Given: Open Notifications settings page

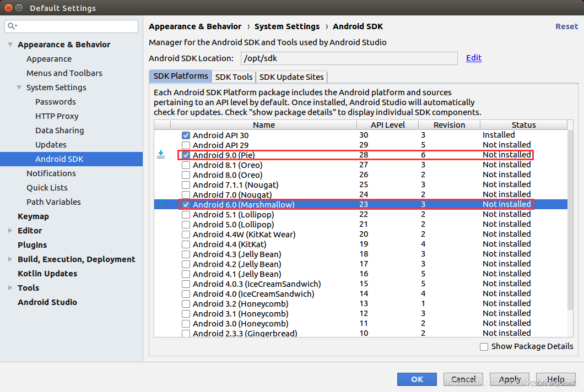Looking at the screenshot, I should click(x=51, y=173).
